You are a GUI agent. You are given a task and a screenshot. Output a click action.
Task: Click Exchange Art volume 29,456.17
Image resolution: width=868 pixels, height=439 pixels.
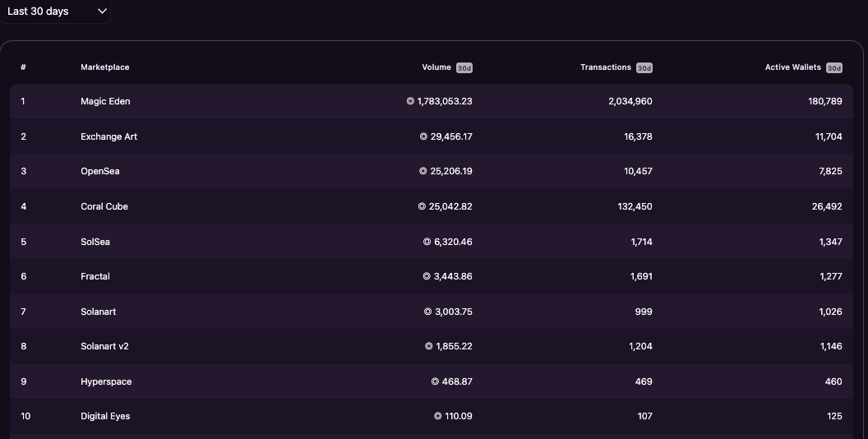[451, 136]
